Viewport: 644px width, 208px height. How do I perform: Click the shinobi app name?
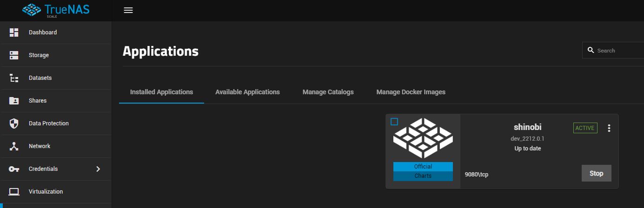click(527, 127)
